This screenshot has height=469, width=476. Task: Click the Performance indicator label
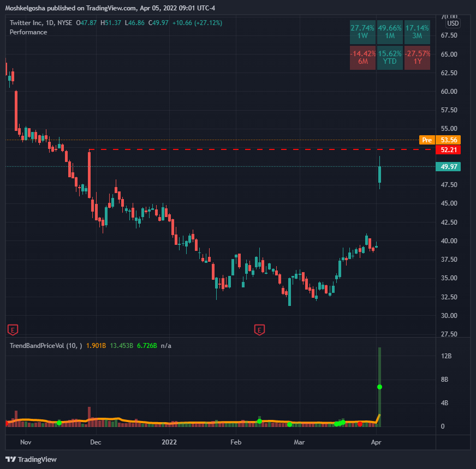click(x=28, y=32)
